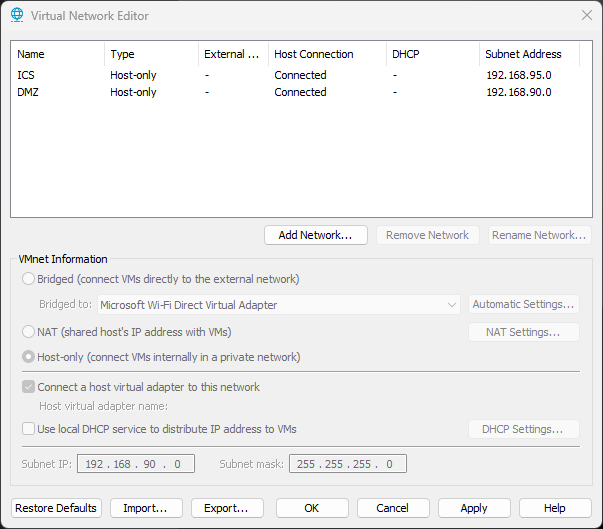The width and height of the screenshot is (603, 529).
Task: Open the Bridged to adapter dropdown
Action: click(278, 305)
